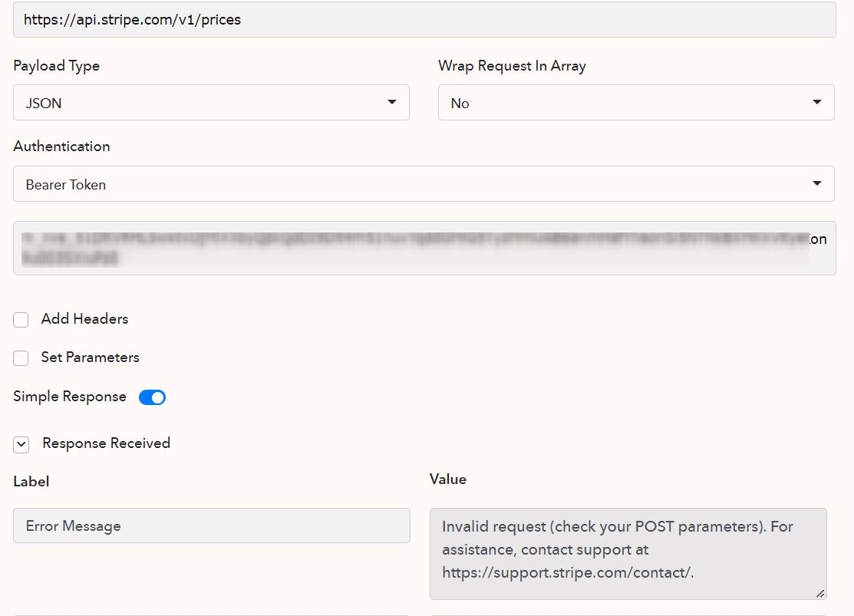Turn off the Simple Response toggle
Screen dimensions: 854x616
point(152,397)
